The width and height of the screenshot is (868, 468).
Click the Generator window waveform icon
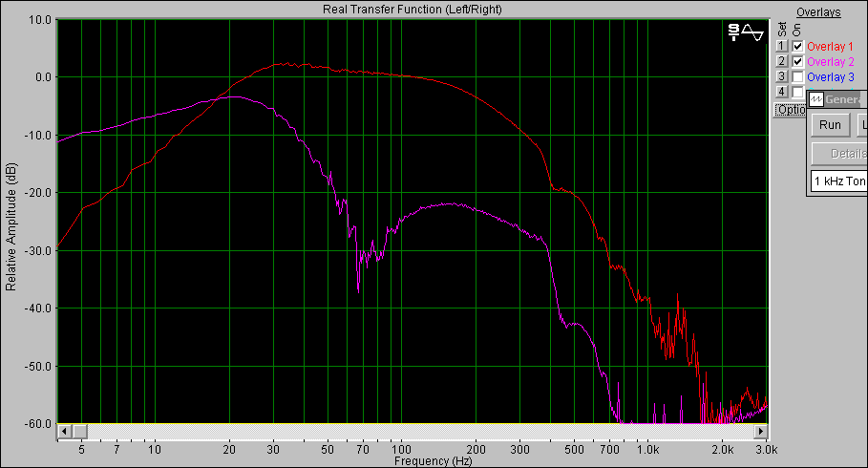[x=816, y=99]
